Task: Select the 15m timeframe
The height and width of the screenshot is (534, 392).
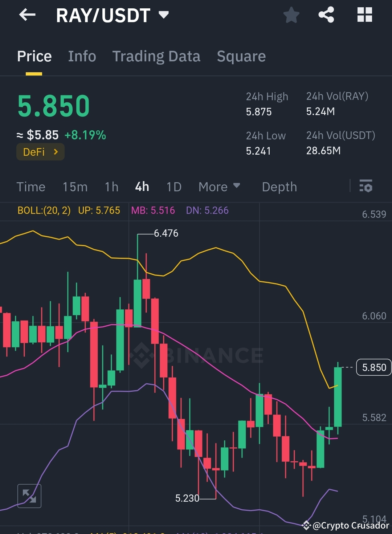Action: tap(75, 187)
